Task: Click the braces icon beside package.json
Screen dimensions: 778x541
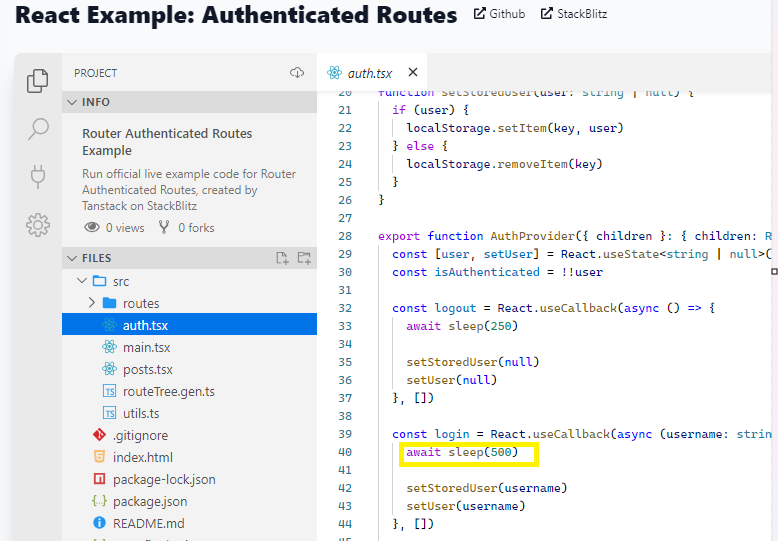Action: pos(99,501)
